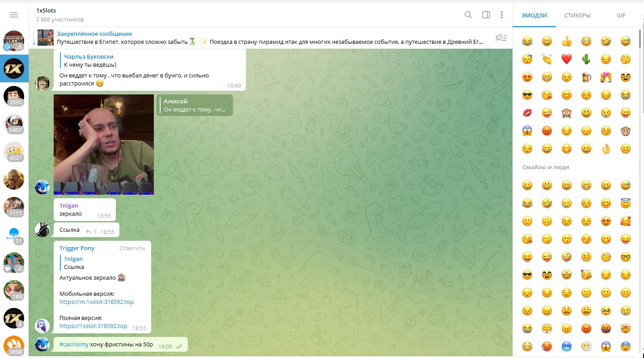The height and width of the screenshot is (358, 644).
Task: Insert the zany crazy face emoji
Action: pyautogui.click(x=567, y=257)
